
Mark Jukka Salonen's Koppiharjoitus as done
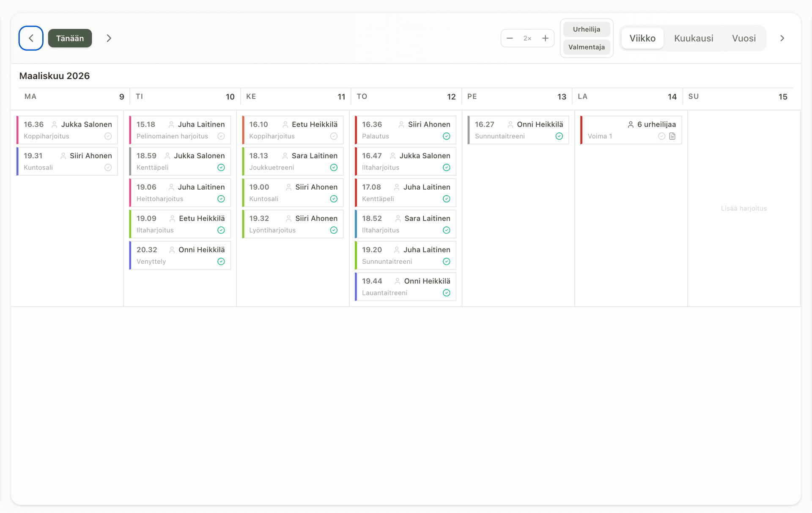pos(108,136)
